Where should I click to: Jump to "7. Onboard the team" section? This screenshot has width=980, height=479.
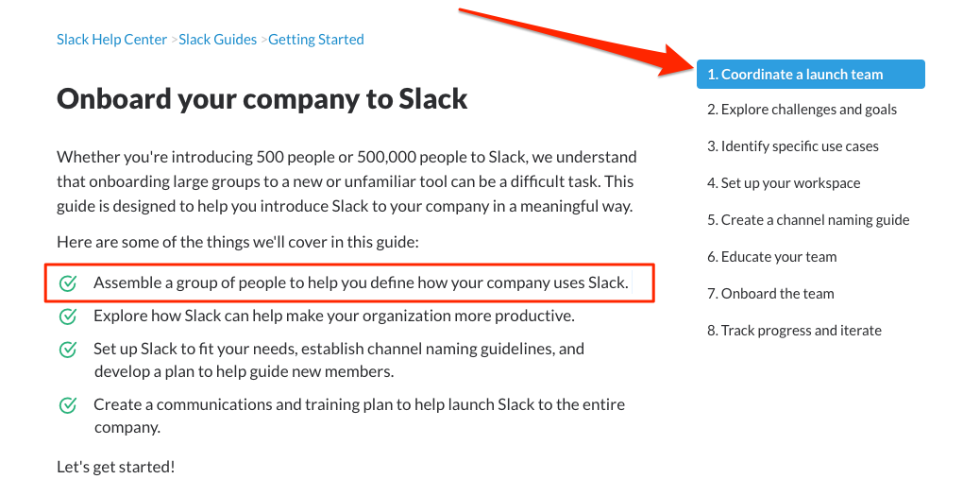[x=770, y=294]
